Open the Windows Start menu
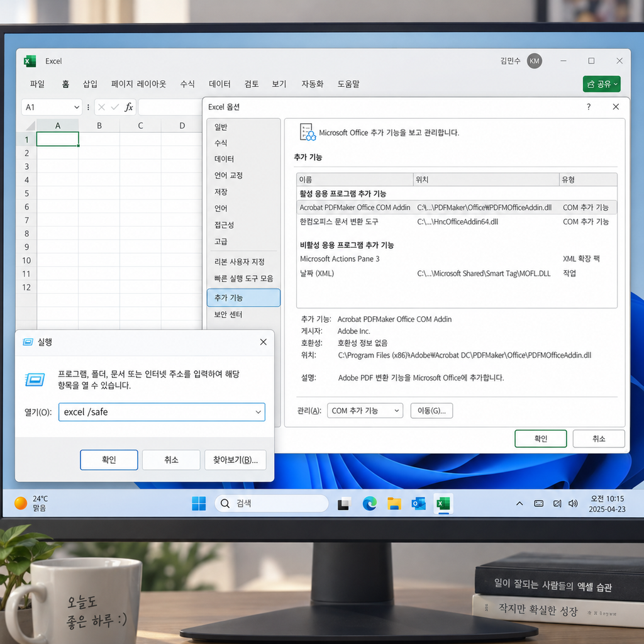The image size is (644, 644). 199,503
